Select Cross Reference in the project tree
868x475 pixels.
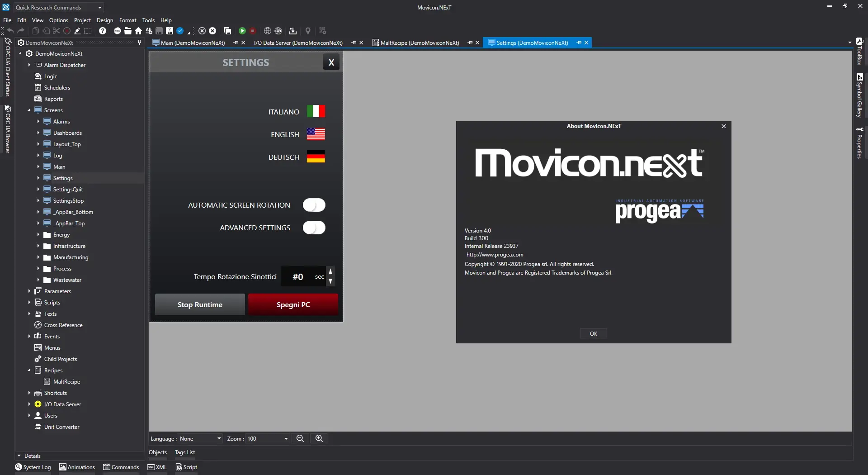(x=63, y=325)
